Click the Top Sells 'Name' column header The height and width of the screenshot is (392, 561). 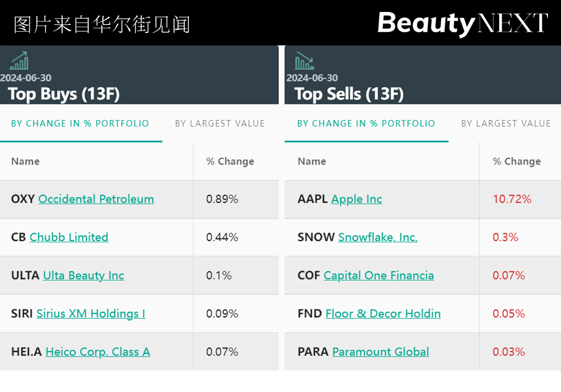click(311, 162)
